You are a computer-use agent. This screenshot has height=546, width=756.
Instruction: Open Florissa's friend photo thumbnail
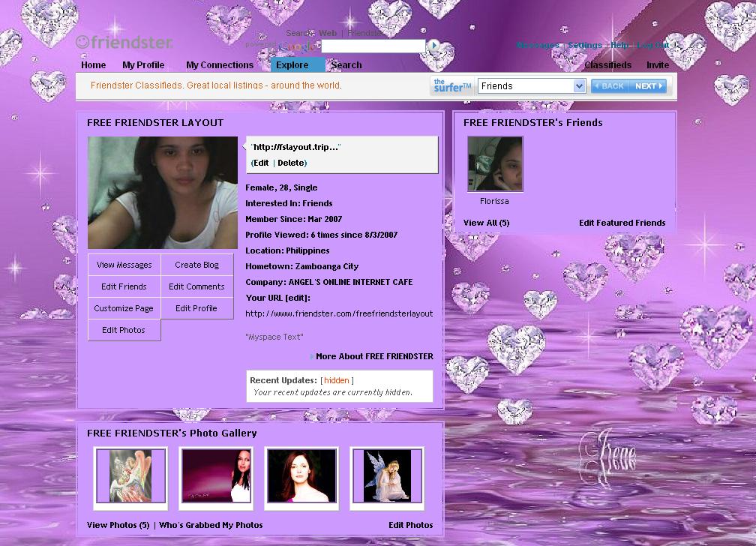[x=495, y=164]
